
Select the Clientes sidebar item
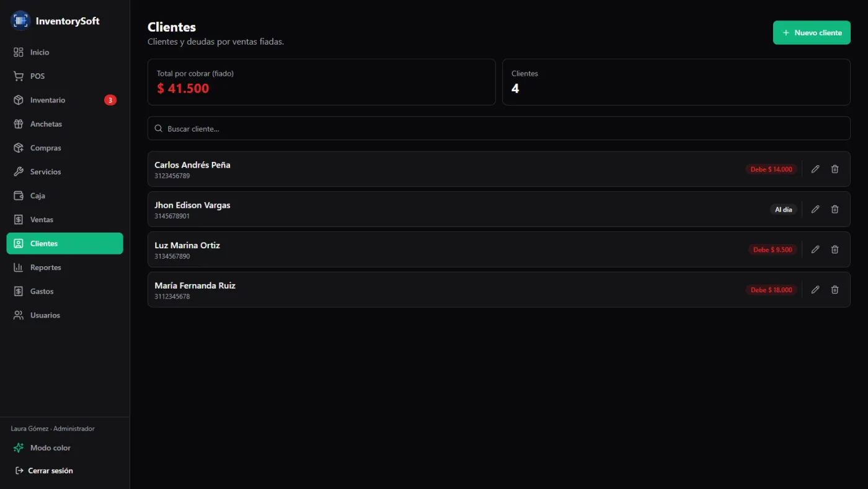pos(64,243)
